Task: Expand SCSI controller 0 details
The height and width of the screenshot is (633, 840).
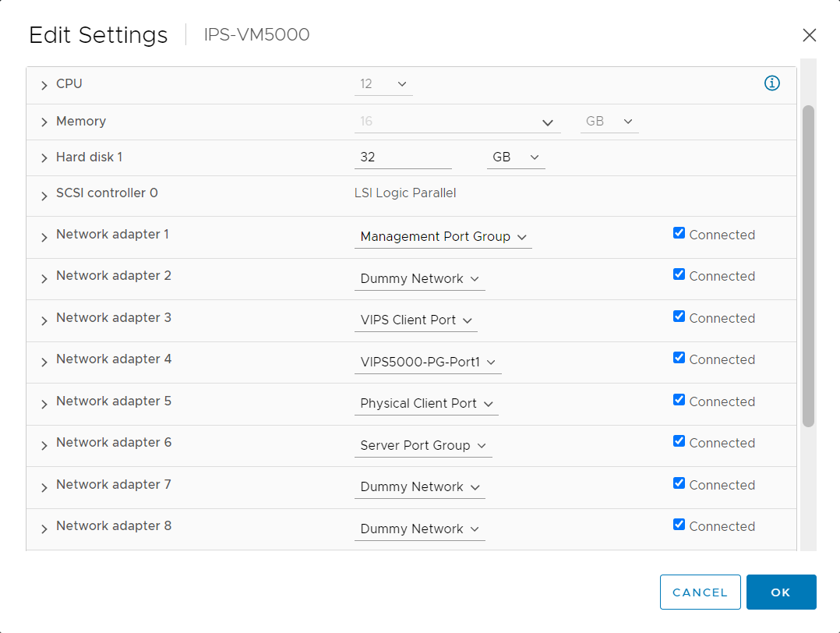Action: [44, 196]
